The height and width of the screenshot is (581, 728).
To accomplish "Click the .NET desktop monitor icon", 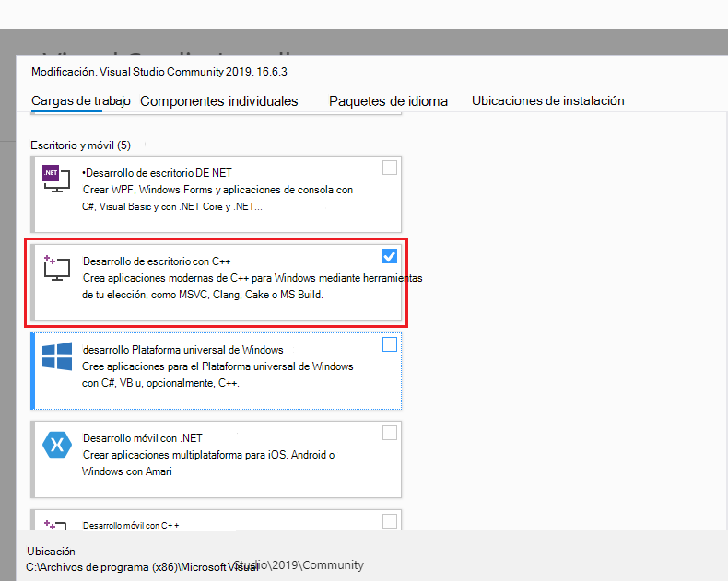I will (x=56, y=179).
